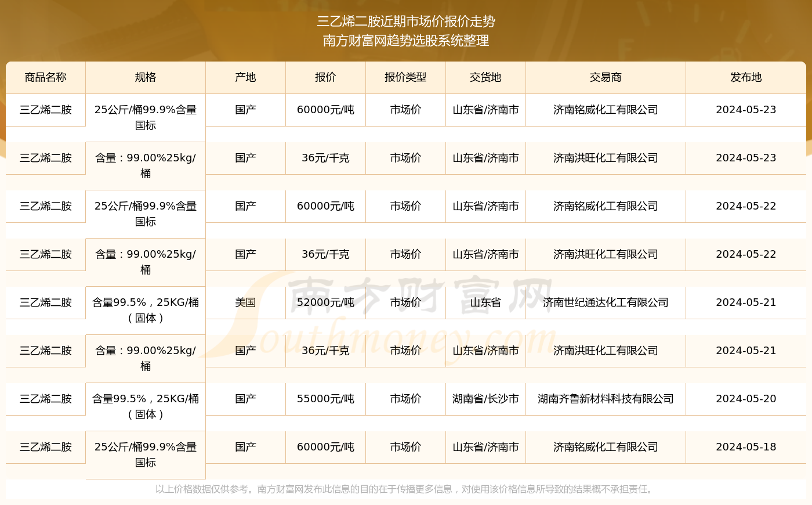Click 山东省/济南市 in the 2024-05-18 row

485,447
